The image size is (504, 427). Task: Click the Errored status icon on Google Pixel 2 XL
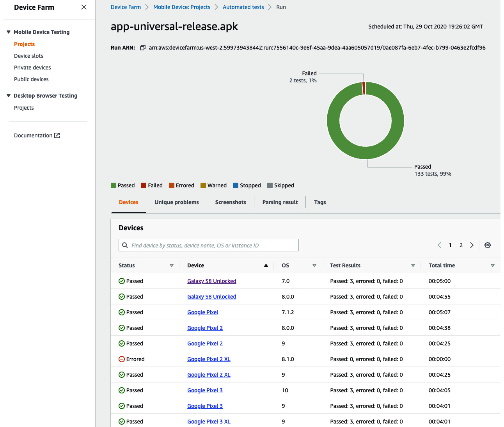click(x=121, y=359)
